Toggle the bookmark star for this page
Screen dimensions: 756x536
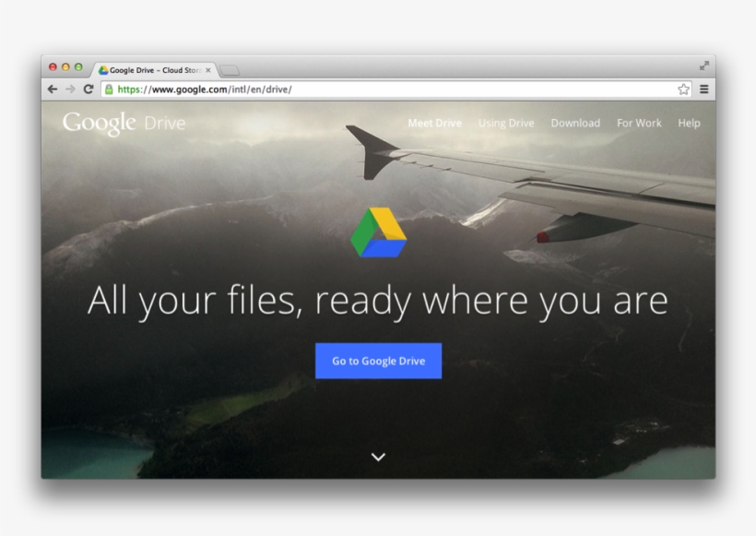click(x=683, y=89)
